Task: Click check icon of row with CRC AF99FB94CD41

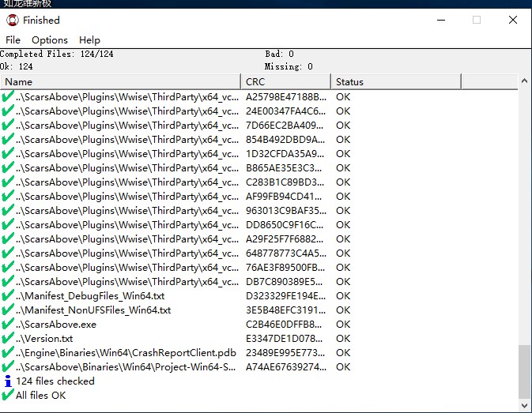Action: (7, 197)
